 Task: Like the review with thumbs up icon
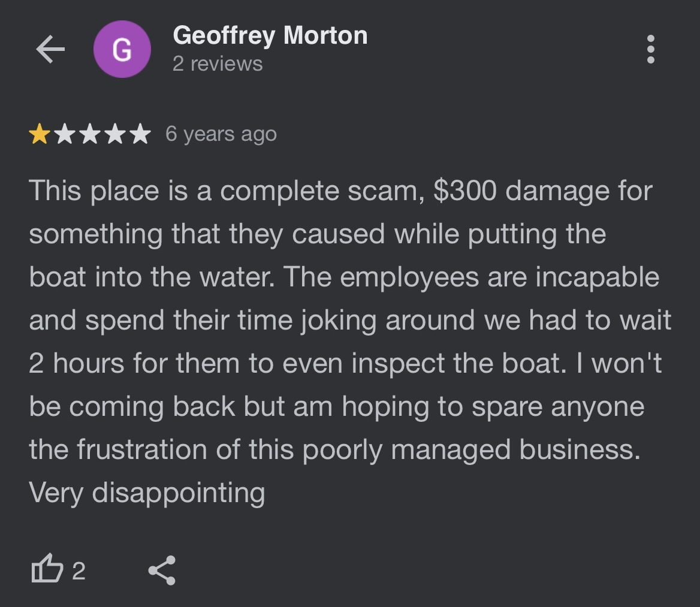tap(47, 569)
